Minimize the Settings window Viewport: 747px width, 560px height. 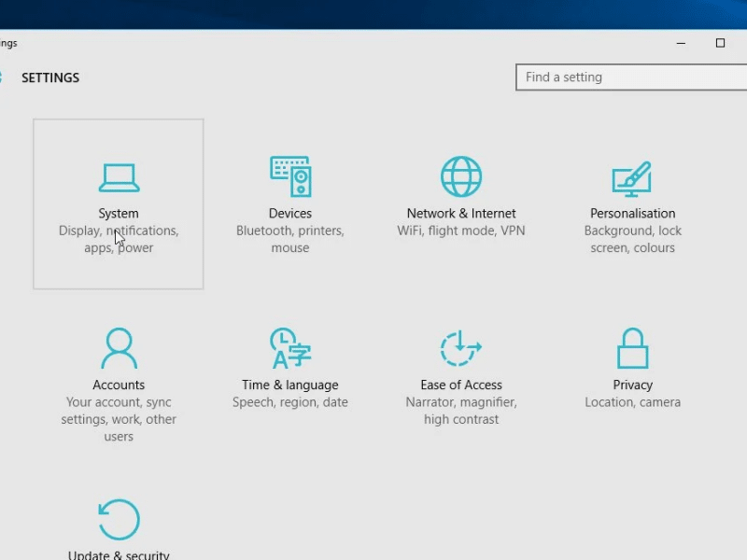click(x=682, y=43)
